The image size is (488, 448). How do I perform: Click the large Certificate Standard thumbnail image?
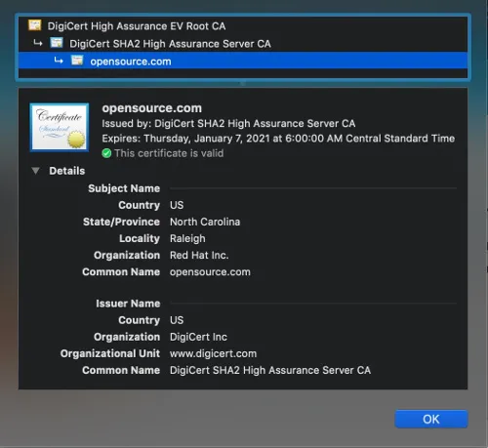pos(60,128)
